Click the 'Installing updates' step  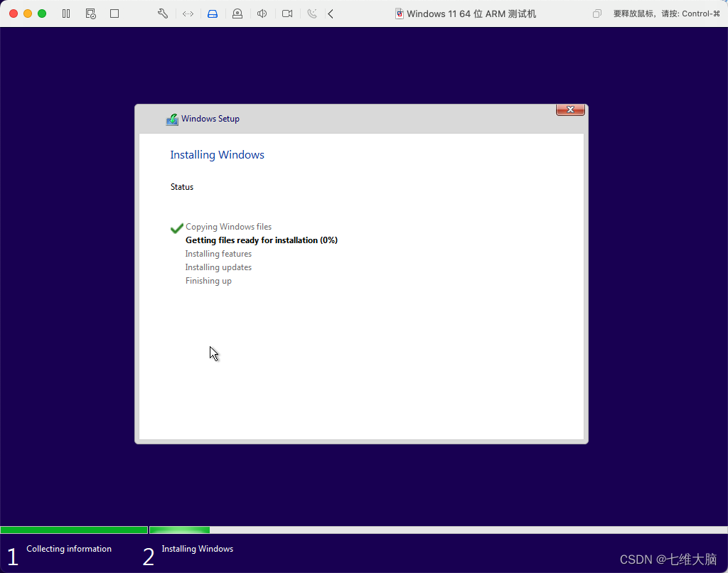[x=218, y=267]
